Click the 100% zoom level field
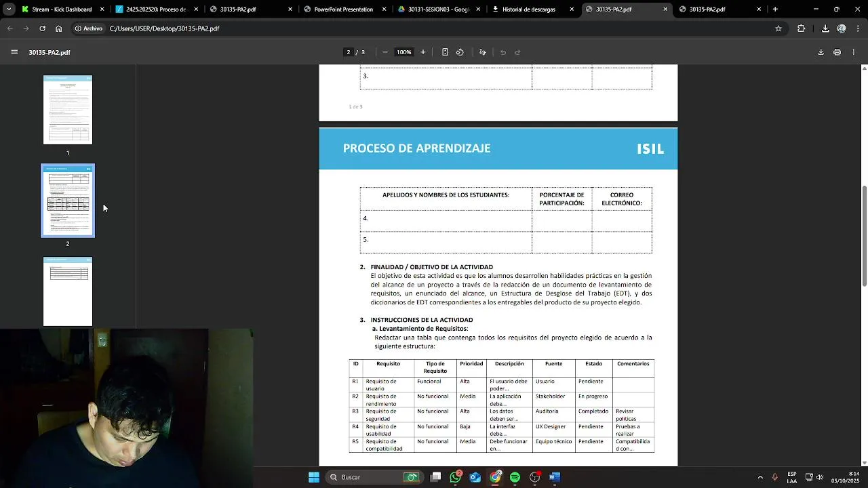The image size is (868, 488). pyautogui.click(x=404, y=52)
